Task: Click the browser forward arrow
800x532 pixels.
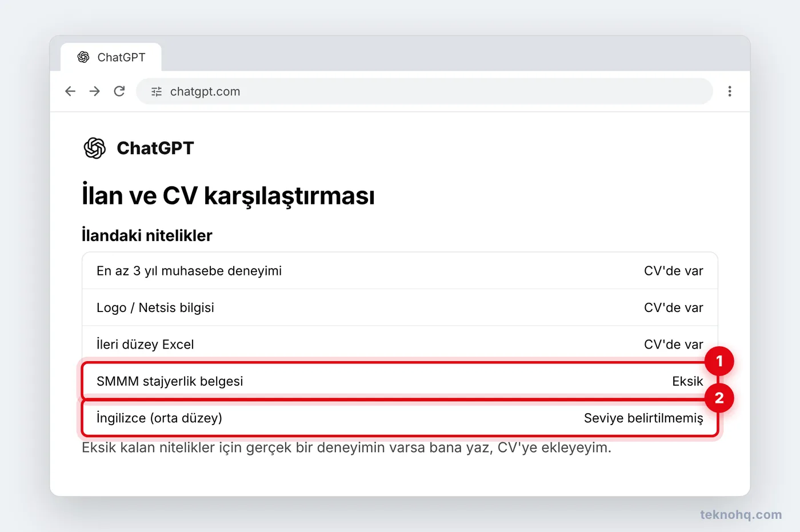Action: pos(95,91)
